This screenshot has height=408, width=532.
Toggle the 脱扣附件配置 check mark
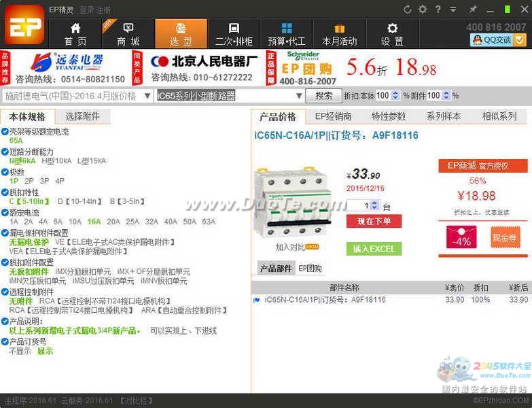pos(5,262)
